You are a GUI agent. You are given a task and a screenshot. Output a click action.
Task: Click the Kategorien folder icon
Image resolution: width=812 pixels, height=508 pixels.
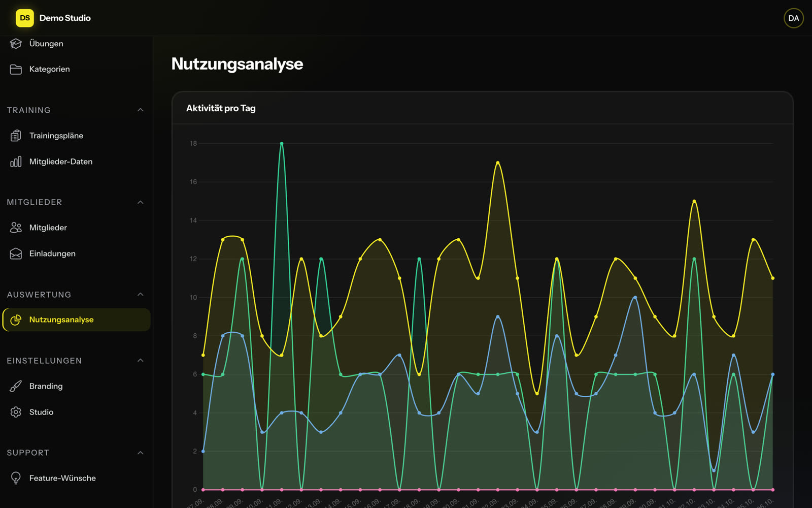coord(16,69)
